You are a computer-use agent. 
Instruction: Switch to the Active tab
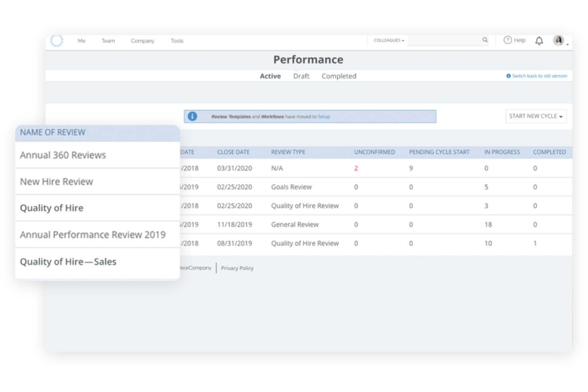click(x=270, y=76)
